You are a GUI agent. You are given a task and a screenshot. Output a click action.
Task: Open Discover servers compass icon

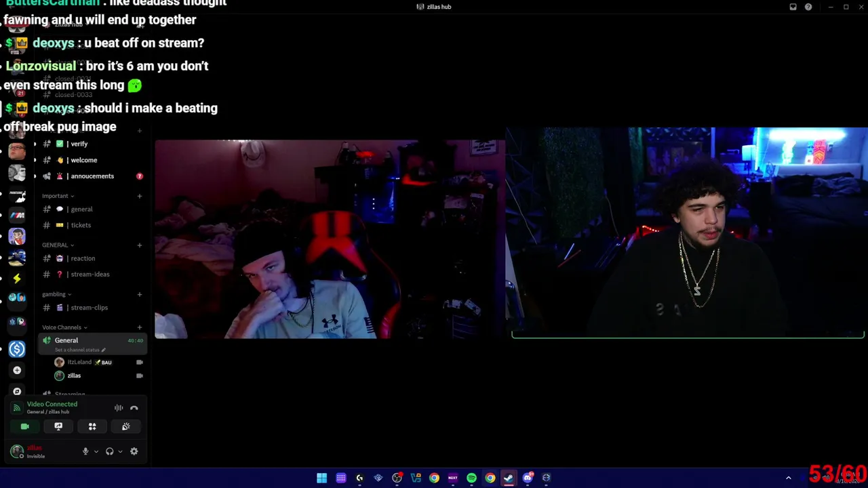point(17,391)
